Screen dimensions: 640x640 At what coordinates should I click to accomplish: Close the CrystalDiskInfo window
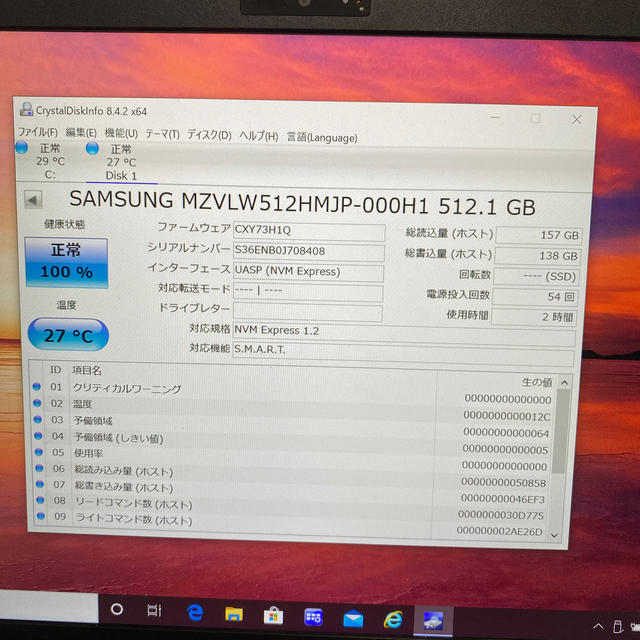click(576, 120)
